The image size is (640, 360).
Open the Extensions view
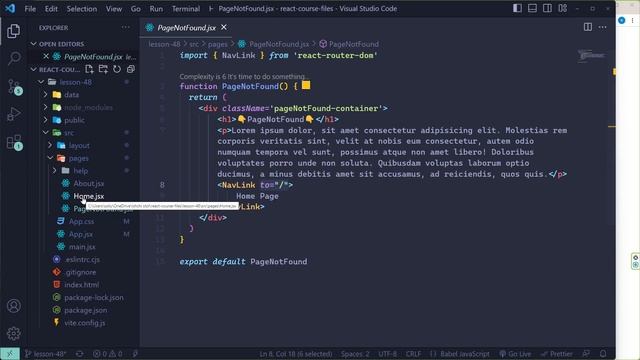(14, 142)
